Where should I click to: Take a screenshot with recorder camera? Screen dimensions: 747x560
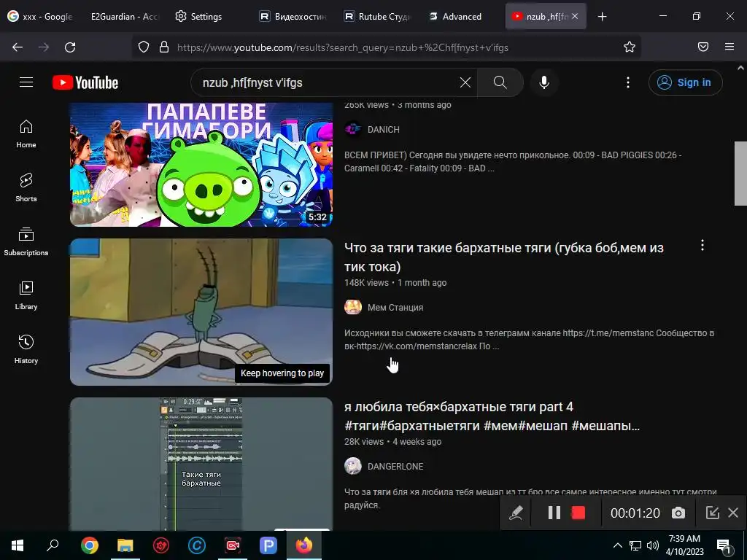tap(678, 513)
